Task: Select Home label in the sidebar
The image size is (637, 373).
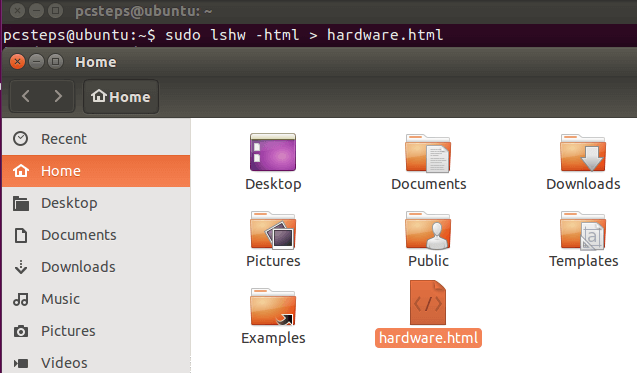Action: click(x=61, y=171)
